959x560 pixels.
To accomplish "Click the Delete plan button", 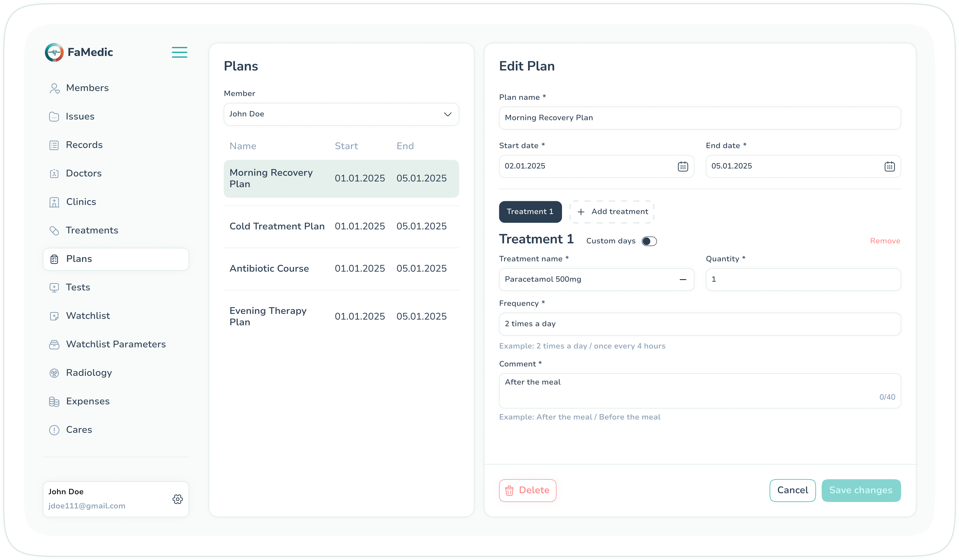I will 528,491.
